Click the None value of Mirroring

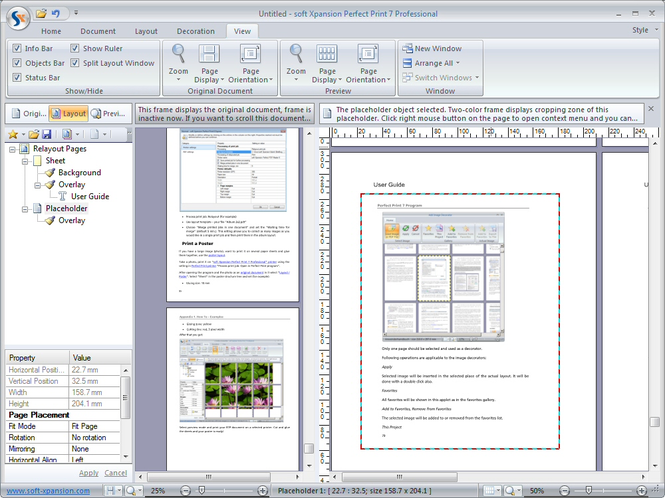95,449
